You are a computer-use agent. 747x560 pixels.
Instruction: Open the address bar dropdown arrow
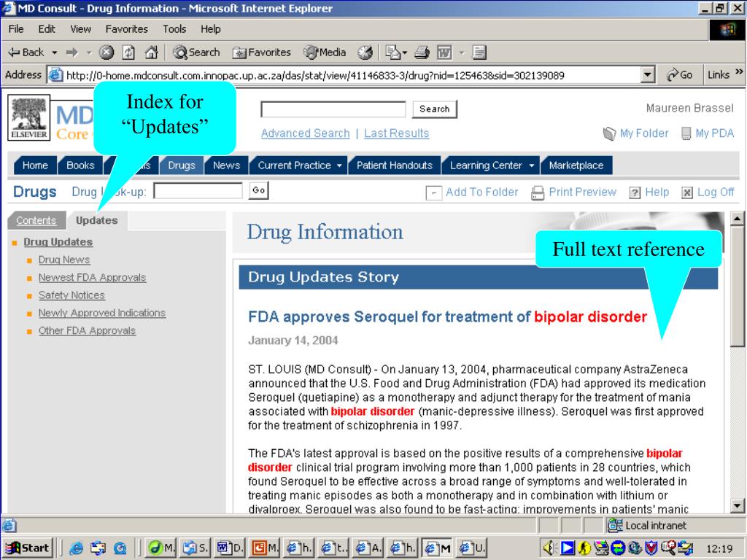[x=648, y=75]
